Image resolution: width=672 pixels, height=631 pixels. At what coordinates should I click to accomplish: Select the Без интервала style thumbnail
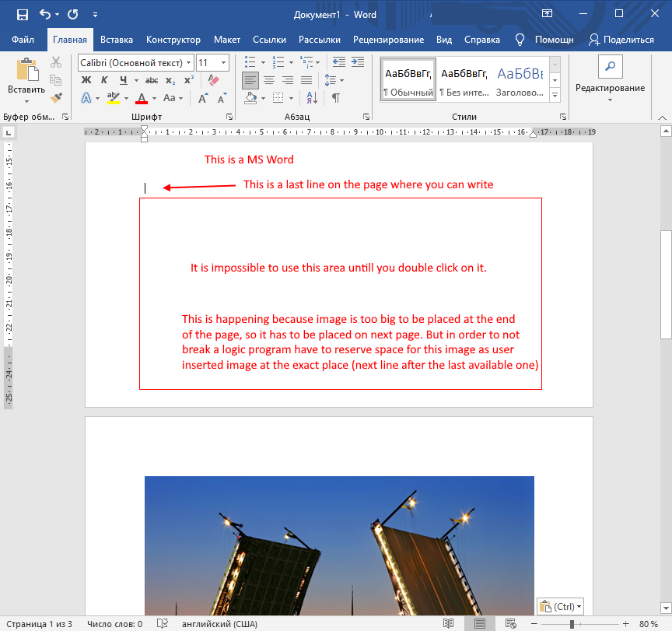(x=464, y=81)
